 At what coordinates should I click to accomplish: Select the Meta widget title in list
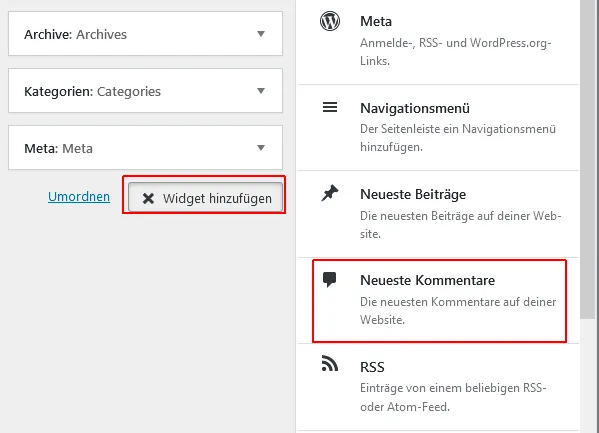click(376, 21)
